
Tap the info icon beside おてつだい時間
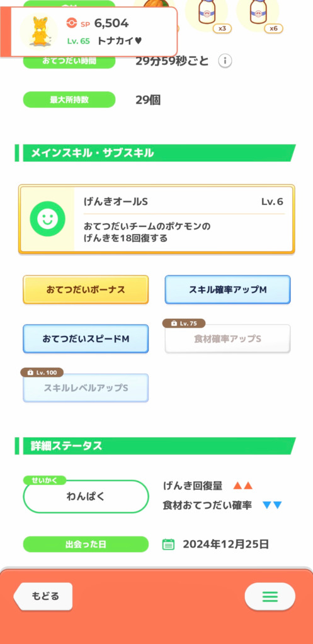(x=225, y=61)
